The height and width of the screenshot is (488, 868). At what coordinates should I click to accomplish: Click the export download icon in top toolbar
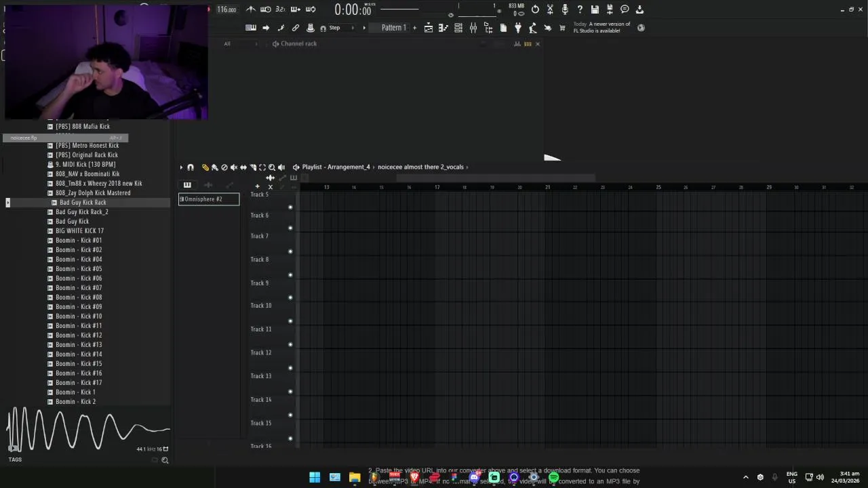(639, 9)
